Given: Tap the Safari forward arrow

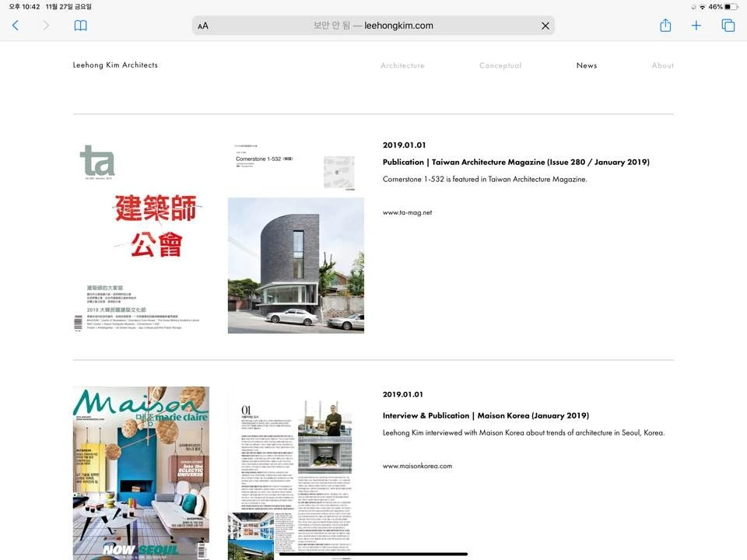Looking at the screenshot, I should pos(46,26).
